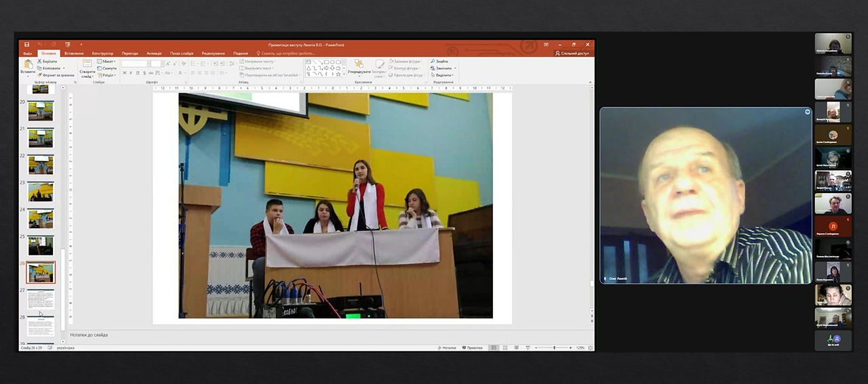Switch to Slide Sorter view icon
This screenshot has height=384, width=868.
click(505, 348)
